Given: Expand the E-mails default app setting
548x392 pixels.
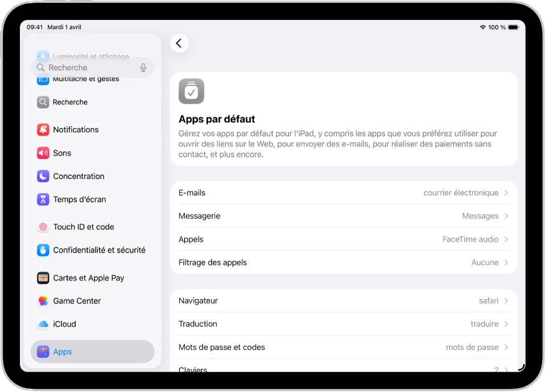Looking at the screenshot, I should 343,192.
